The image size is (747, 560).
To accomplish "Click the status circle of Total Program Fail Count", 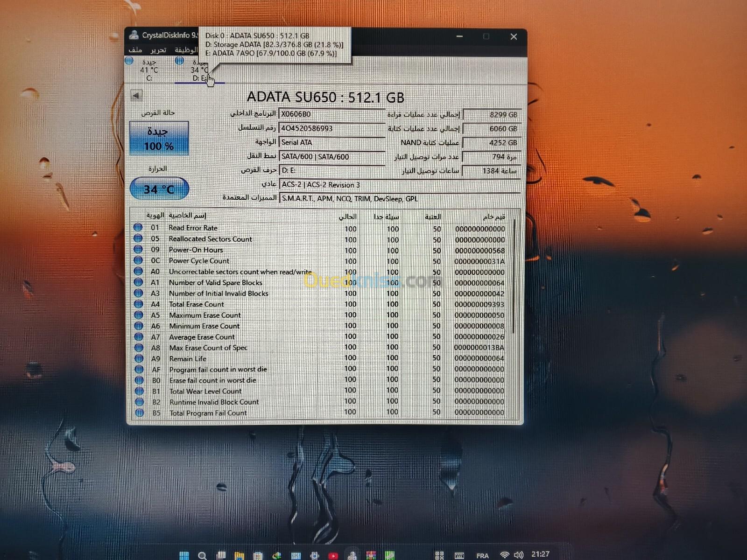I will 139,413.
